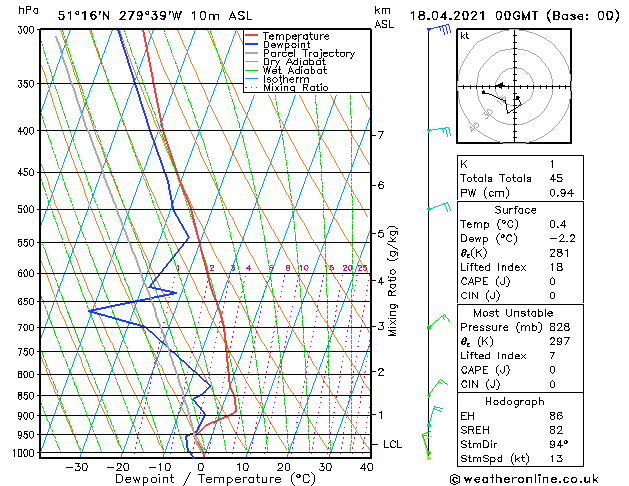
Task: Click the 'Mixing Ratio (g/kg)' vertical axis title
Action: point(392,281)
